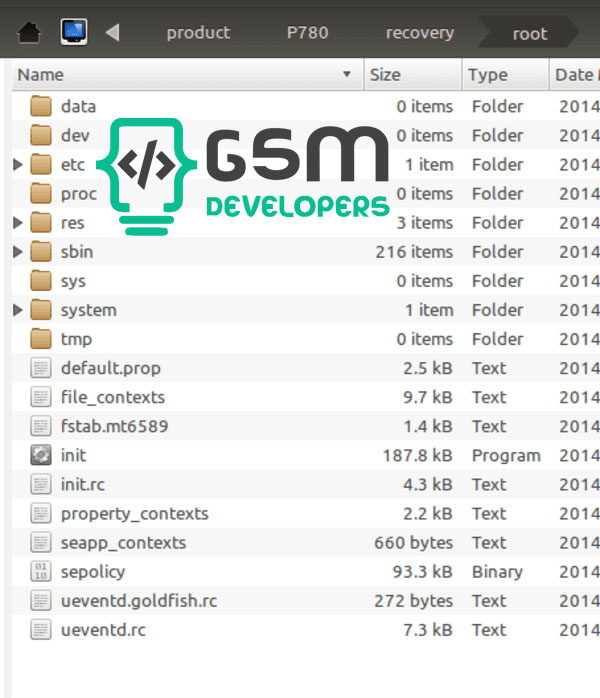Click the sepolicy binary file icon
This screenshot has height=698, width=600.
click(x=41, y=572)
